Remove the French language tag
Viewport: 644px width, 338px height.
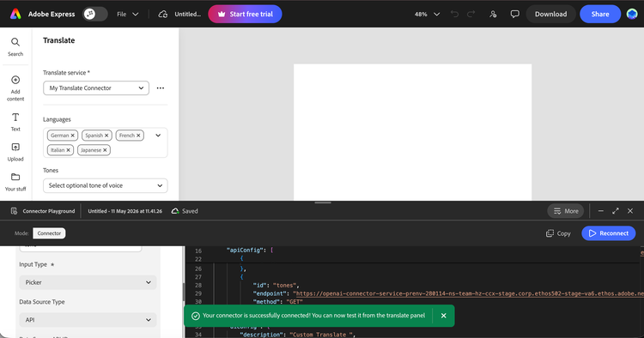click(138, 136)
